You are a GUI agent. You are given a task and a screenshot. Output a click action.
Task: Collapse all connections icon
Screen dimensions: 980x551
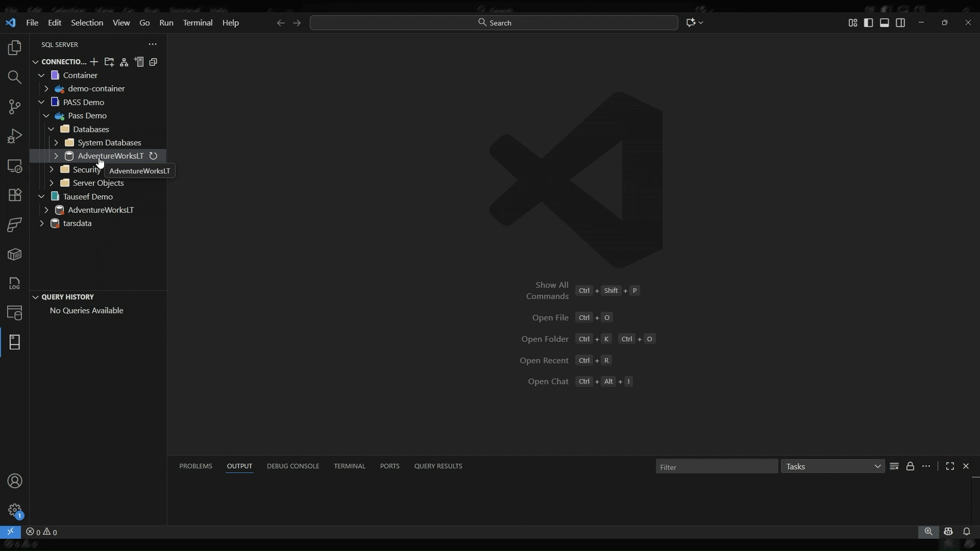[x=154, y=62]
